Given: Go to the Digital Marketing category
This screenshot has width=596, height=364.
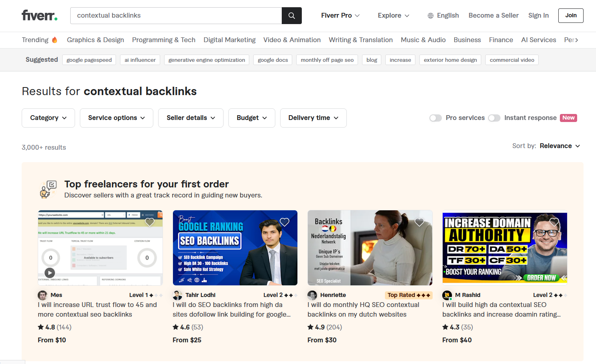Looking at the screenshot, I should (230, 40).
